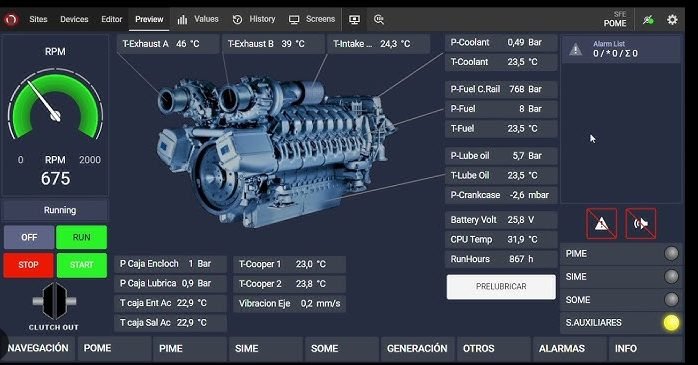Open the Screens menu
698x365 pixels.
tap(312, 19)
